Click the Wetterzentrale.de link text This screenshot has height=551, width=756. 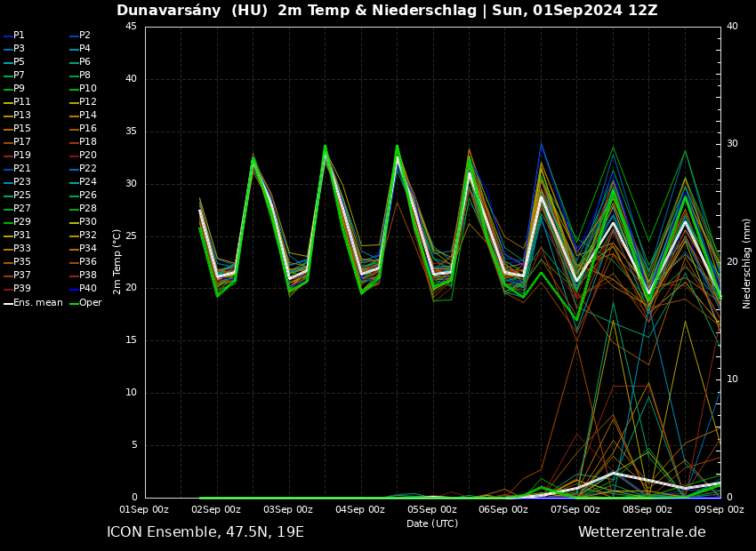tap(641, 532)
